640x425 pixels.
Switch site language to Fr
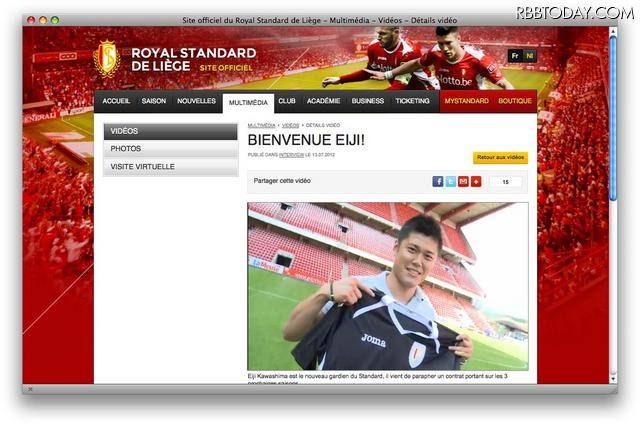[514, 56]
